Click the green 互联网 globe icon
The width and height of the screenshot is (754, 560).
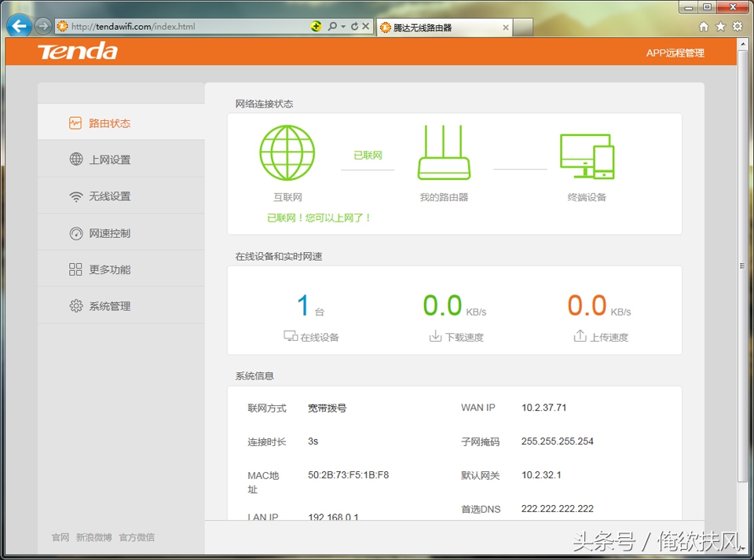tap(287, 153)
